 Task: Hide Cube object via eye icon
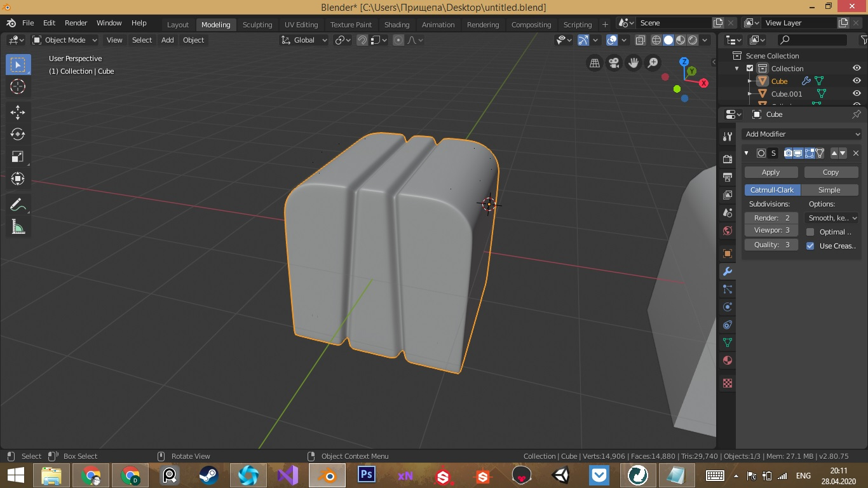coord(857,81)
